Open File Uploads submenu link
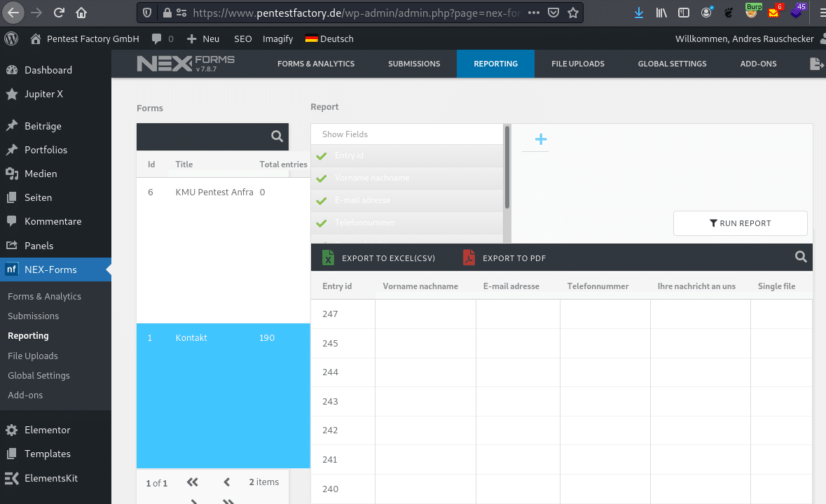The image size is (826, 504). (33, 356)
